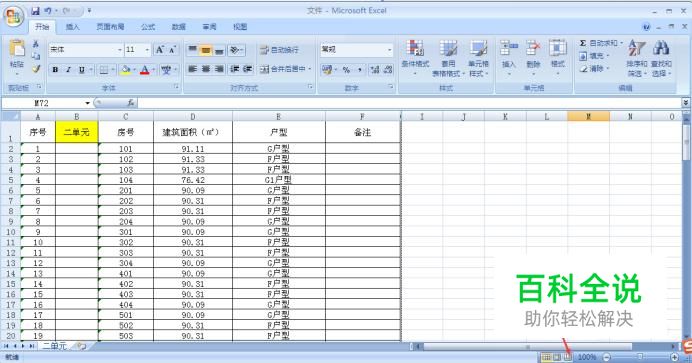
Task: Apply the accounting number format
Action: coord(326,69)
